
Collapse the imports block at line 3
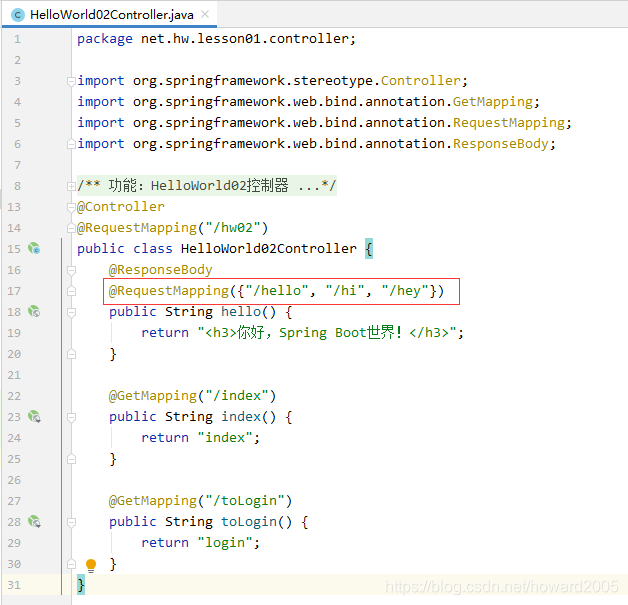click(x=71, y=81)
